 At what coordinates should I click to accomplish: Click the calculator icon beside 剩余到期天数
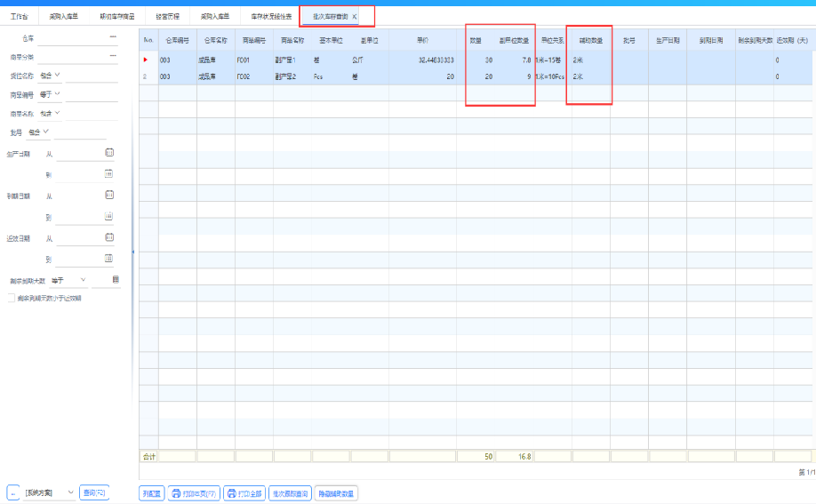point(116,280)
